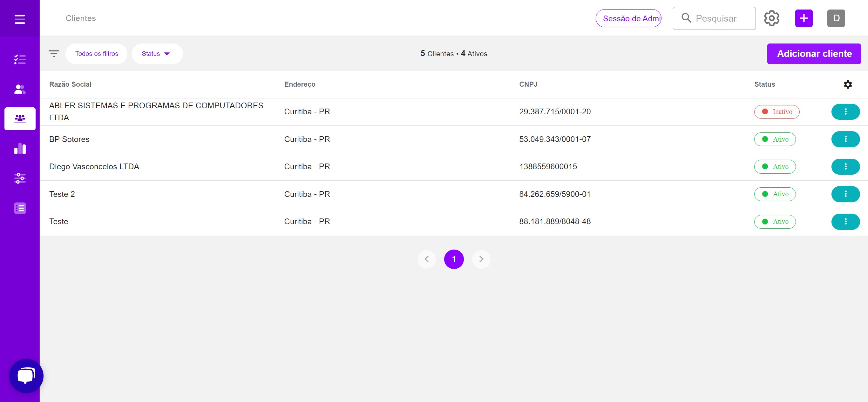Click CNPJ 1388559600015
This screenshot has height=402, width=868.
pyautogui.click(x=548, y=166)
